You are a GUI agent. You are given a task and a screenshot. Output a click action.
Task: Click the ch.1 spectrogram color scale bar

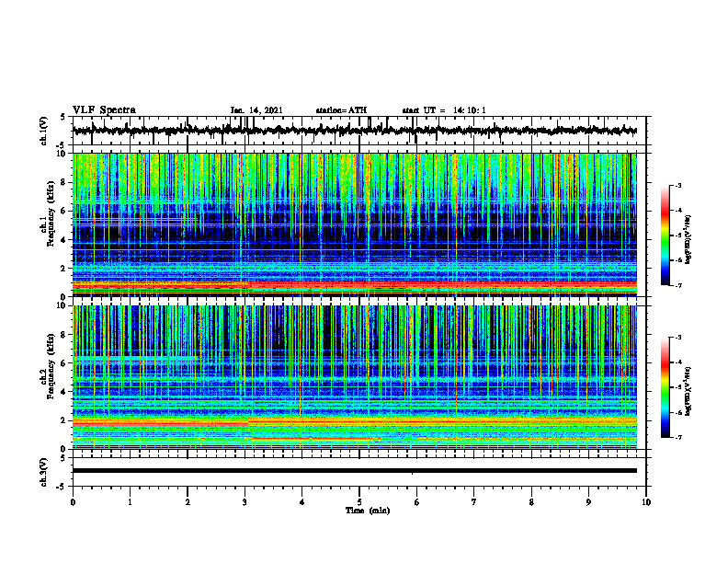tap(665, 236)
